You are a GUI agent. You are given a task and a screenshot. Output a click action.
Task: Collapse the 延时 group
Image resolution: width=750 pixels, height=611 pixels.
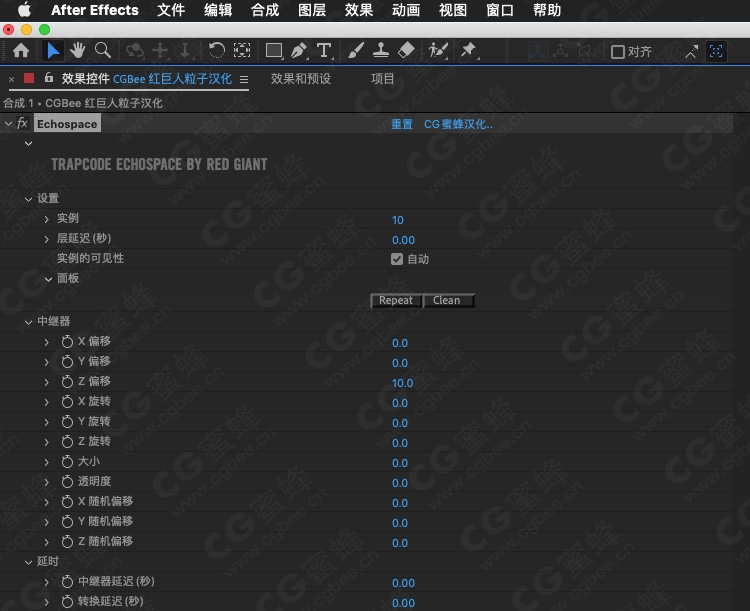click(x=29, y=562)
